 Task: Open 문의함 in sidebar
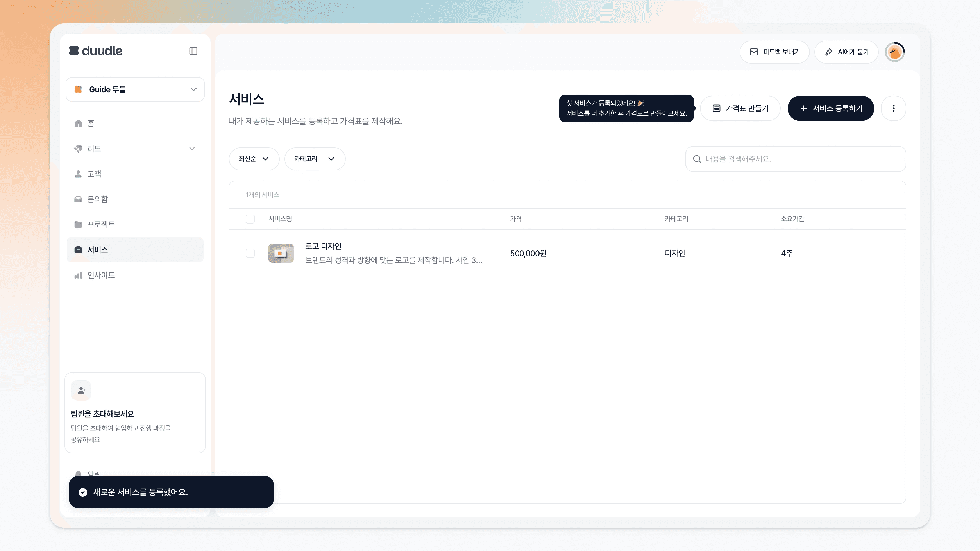click(x=135, y=199)
